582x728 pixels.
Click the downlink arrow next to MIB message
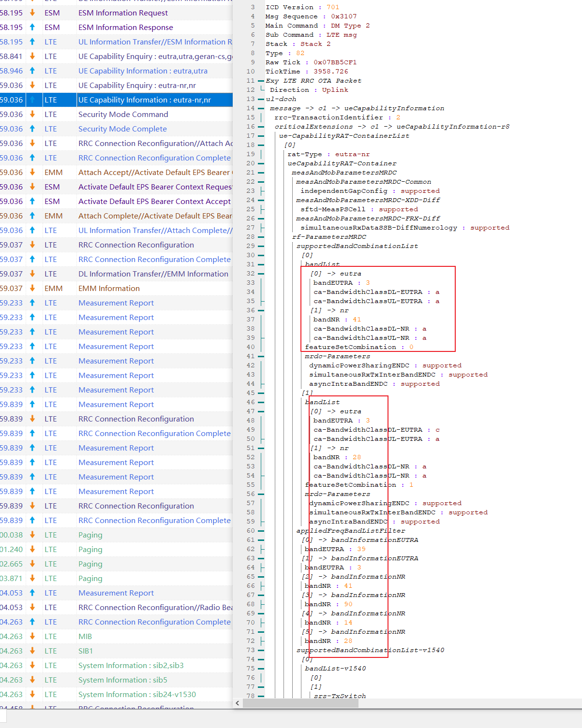click(32, 636)
